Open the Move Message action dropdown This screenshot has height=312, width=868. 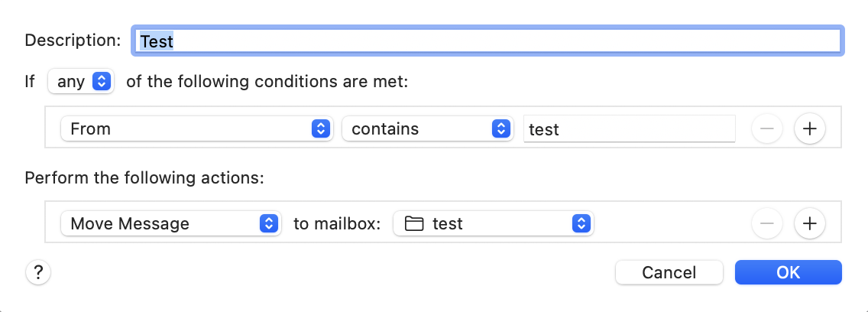(171, 223)
